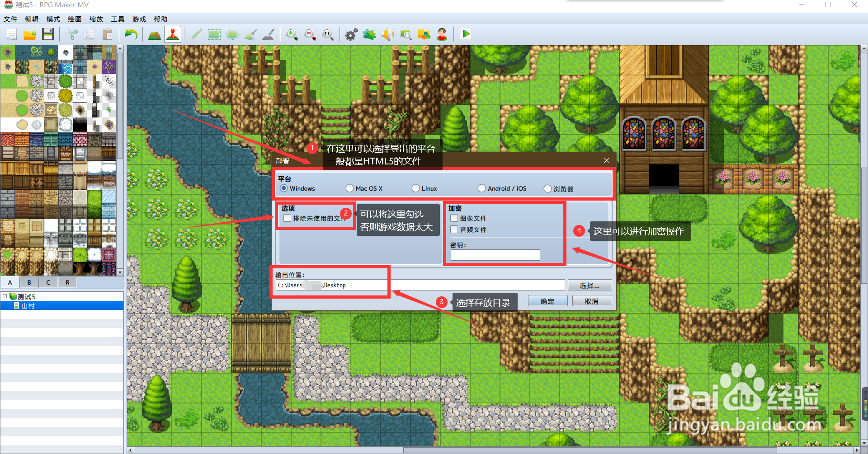868x454 pixels.
Task: Open the 模式 menu
Action: pyautogui.click(x=53, y=19)
